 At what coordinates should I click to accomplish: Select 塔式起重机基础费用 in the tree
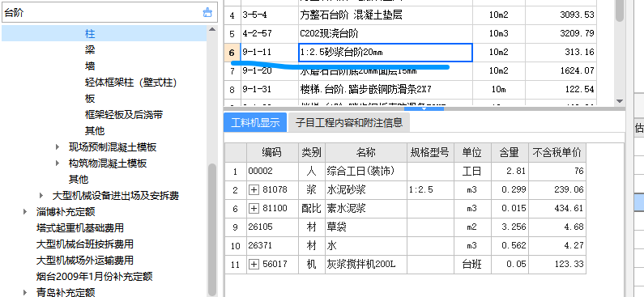click(80, 228)
